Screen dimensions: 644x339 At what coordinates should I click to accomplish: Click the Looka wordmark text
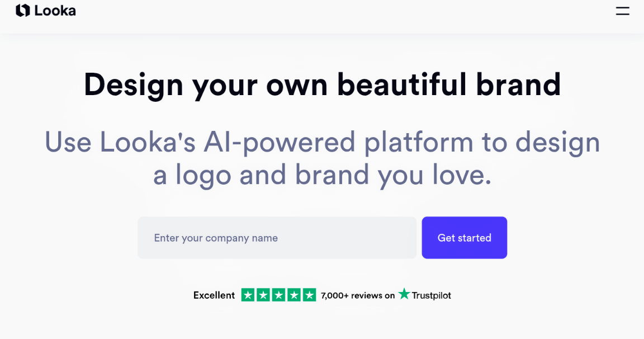click(55, 11)
